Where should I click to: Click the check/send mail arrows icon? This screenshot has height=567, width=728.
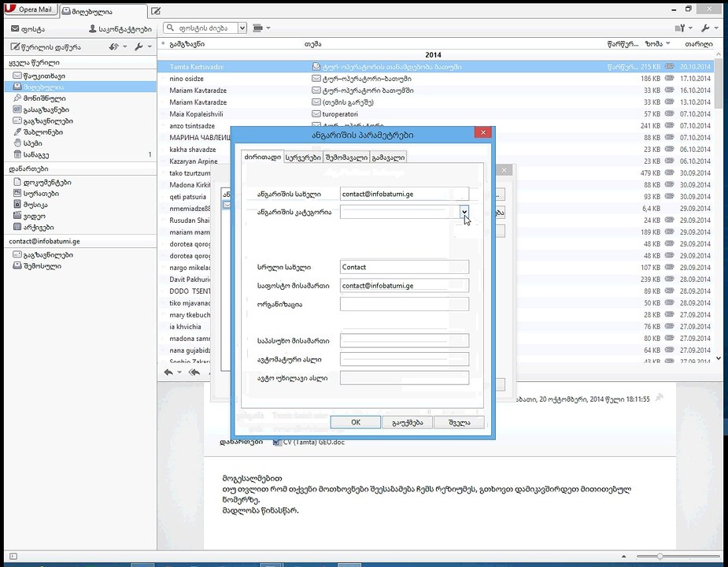pos(114,47)
